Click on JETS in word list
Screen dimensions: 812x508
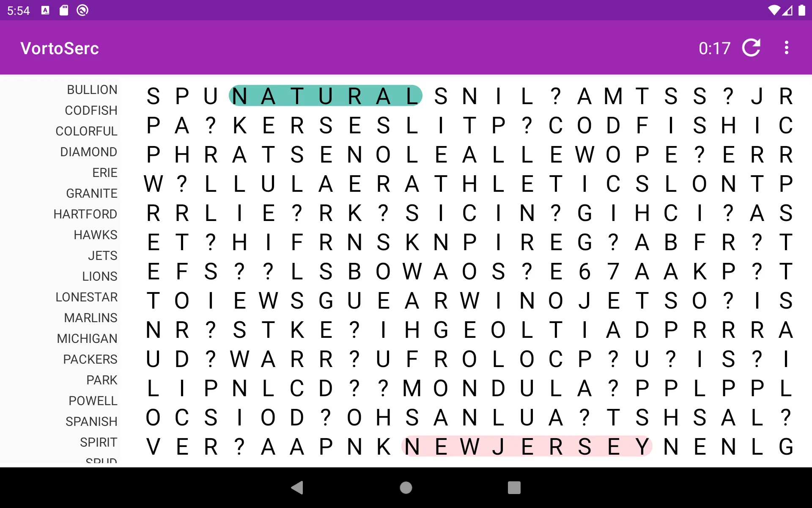point(102,255)
